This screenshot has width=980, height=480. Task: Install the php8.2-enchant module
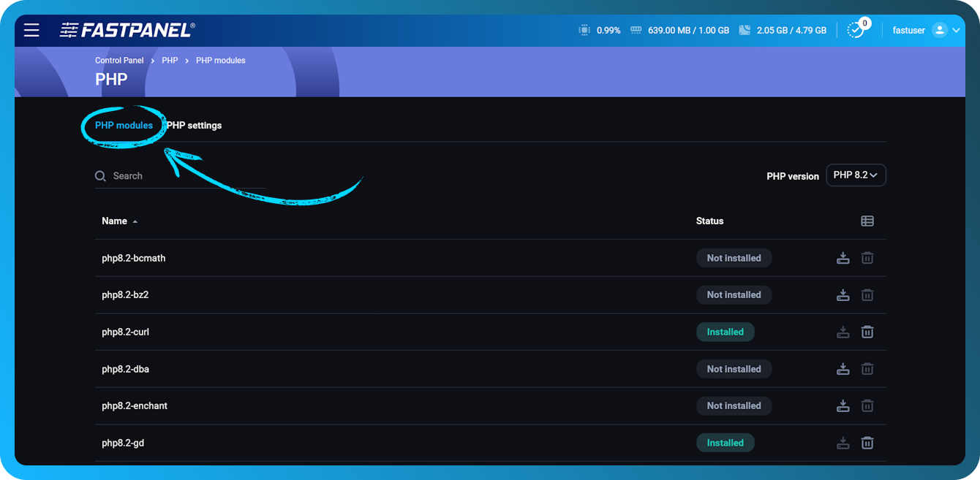[843, 405]
